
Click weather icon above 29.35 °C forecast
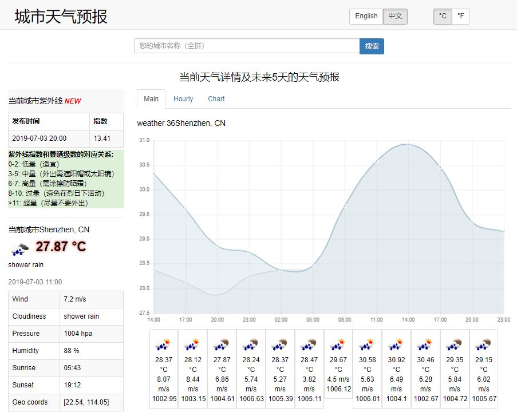tap(454, 344)
